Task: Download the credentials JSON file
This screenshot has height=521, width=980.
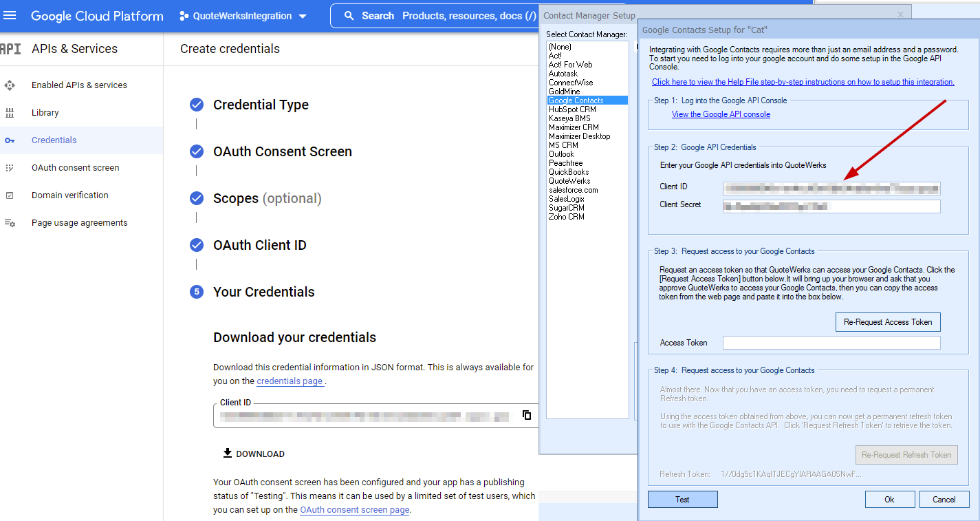Action: (x=253, y=454)
